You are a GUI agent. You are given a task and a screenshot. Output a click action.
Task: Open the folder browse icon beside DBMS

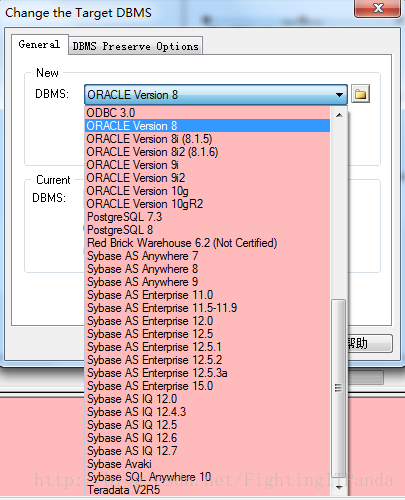[x=360, y=94]
